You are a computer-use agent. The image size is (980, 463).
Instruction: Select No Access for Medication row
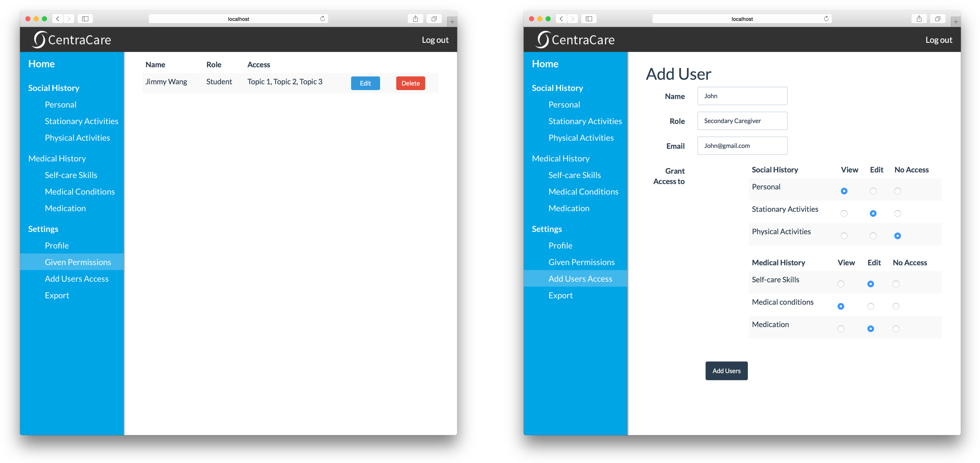(x=896, y=329)
